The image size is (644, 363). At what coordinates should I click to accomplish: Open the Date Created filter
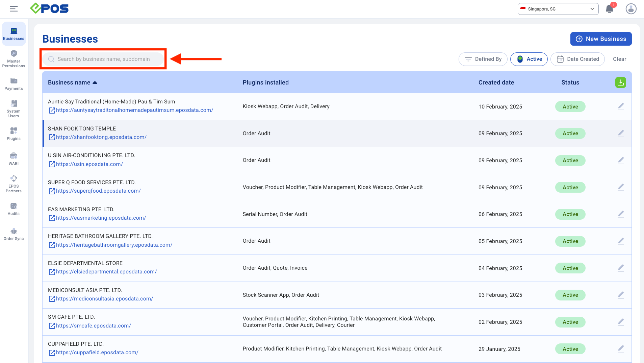[x=577, y=59]
